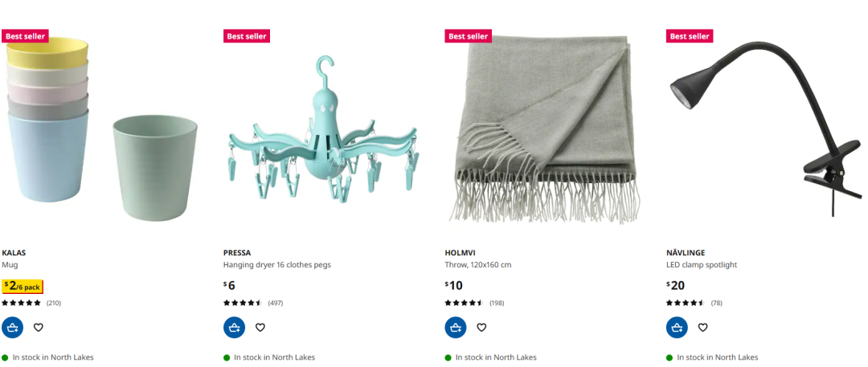Open the PRESSA product title link

coord(237,252)
